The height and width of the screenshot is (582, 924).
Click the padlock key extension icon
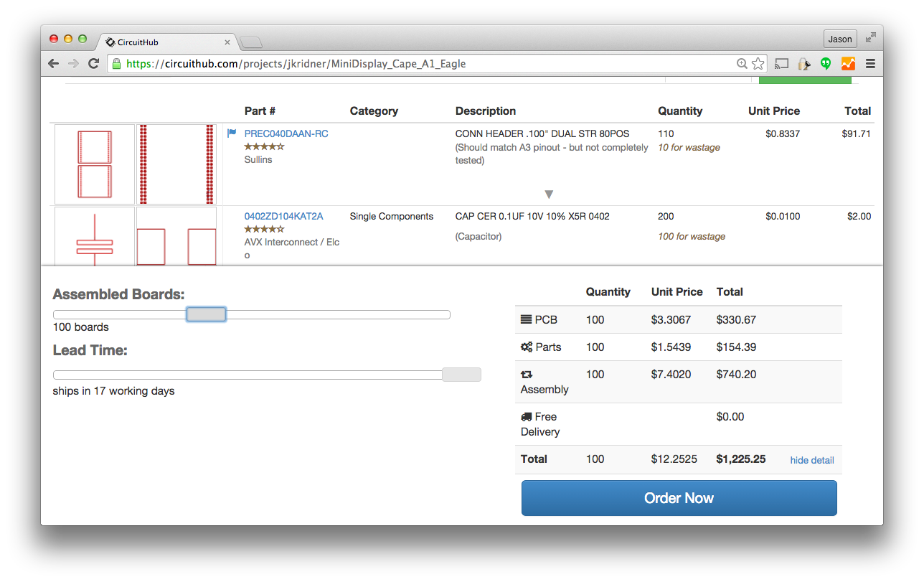coord(804,64)
